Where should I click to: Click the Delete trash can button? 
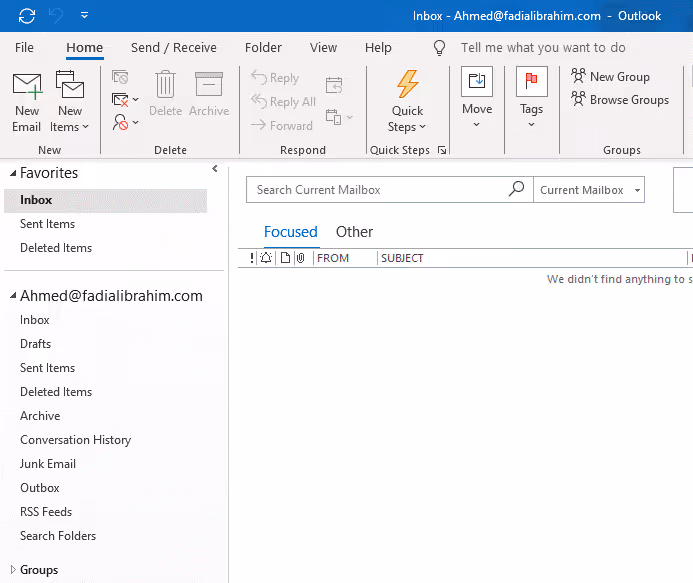point(165,94)
